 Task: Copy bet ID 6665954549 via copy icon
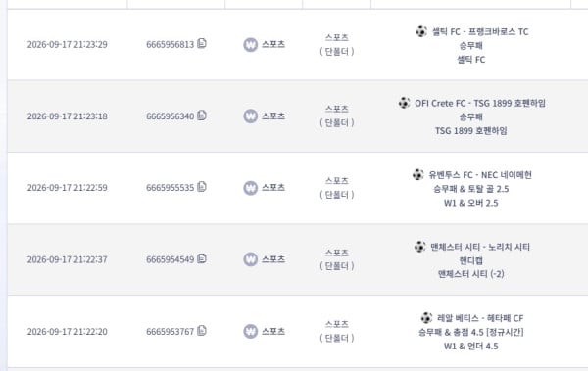pos(202,258)
